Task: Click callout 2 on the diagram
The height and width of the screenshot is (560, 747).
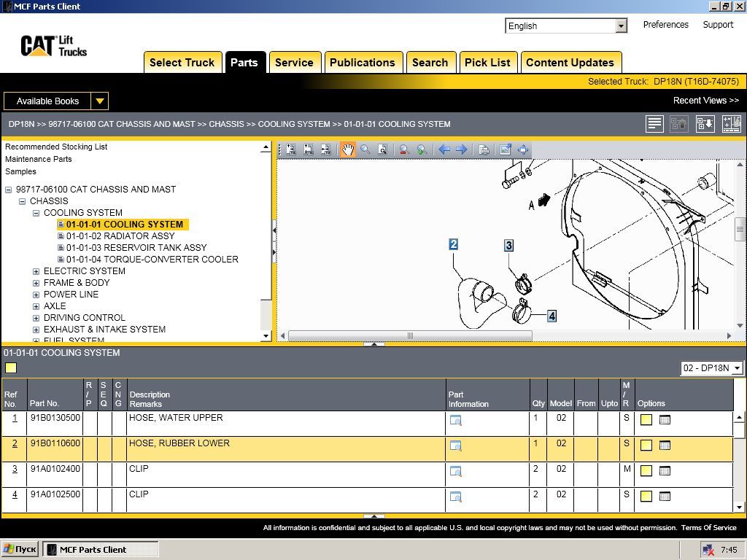Action: click(454, 244)
